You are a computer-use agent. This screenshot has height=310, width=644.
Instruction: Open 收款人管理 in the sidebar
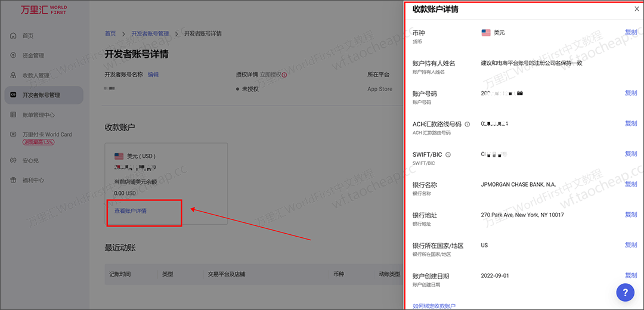36,75
